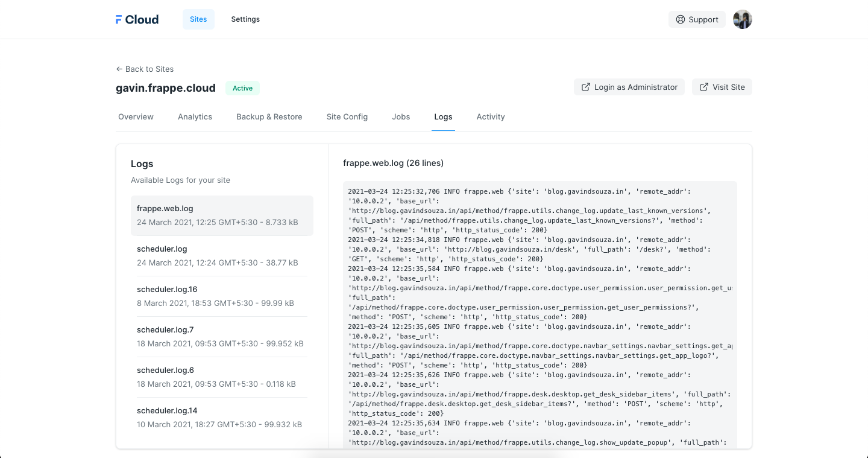The width and height of the screenshot is (868, 458).
Task: Click the Support lifebuoy icon
Action: (681, 19)
